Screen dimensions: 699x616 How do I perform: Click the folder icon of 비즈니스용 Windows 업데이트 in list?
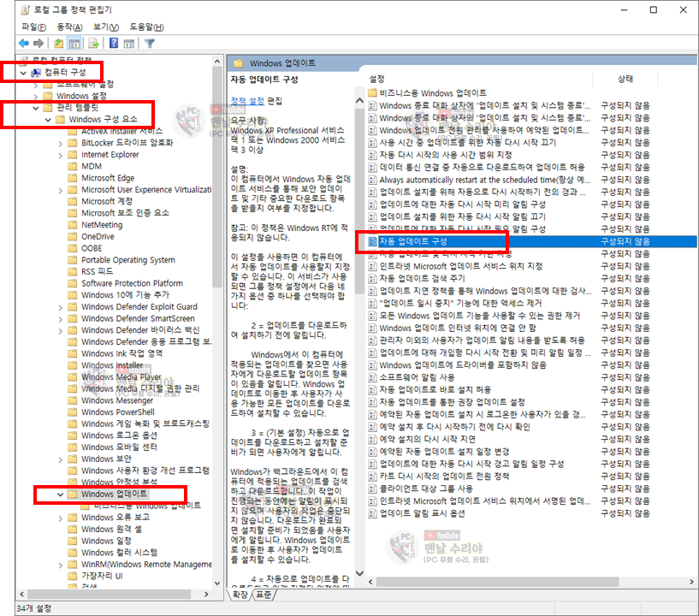(373, 93)
